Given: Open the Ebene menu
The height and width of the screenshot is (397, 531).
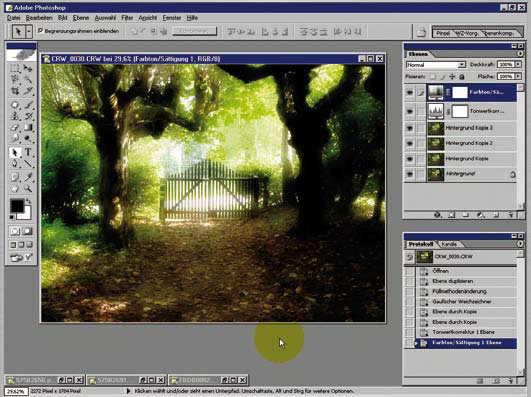Looking at the screenshot, I should (81, 18).
